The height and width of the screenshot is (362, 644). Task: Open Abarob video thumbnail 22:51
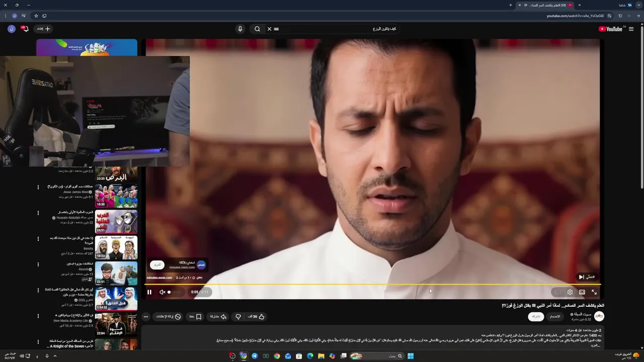point(116,273)
